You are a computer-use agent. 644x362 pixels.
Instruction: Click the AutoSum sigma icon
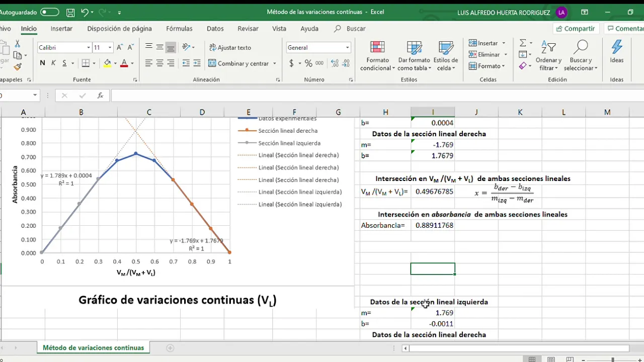coord(523,43)
